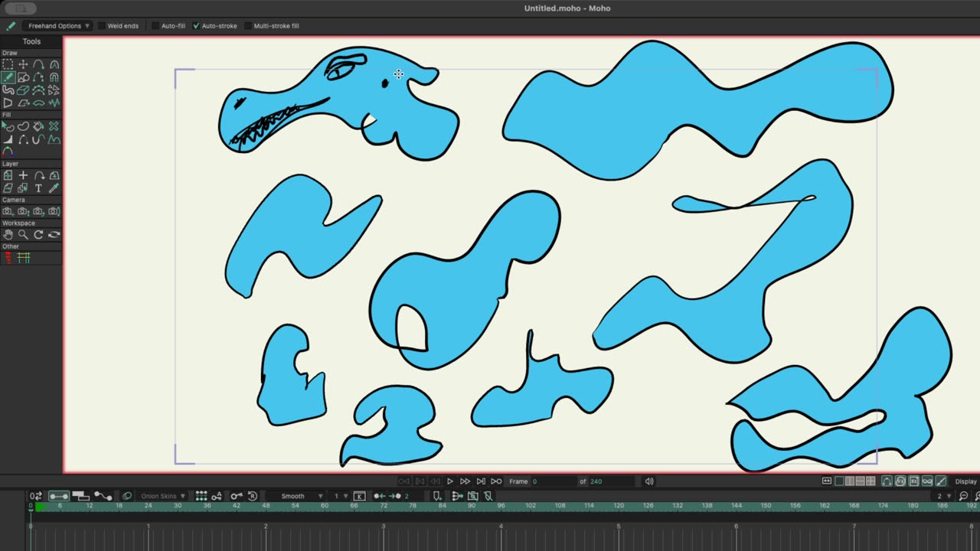Select the Freehand drawing tool
This screenshot has height=551, width=980.
pos(8,77)
